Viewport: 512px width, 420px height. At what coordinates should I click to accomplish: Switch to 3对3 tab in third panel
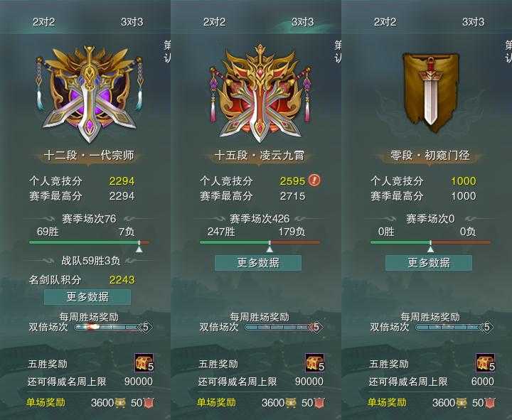click(474, 22)
